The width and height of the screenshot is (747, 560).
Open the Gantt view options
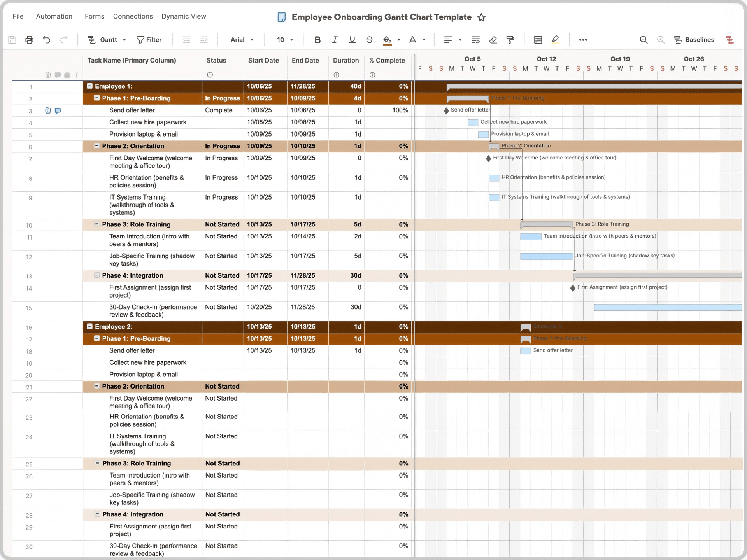[107, 39]
